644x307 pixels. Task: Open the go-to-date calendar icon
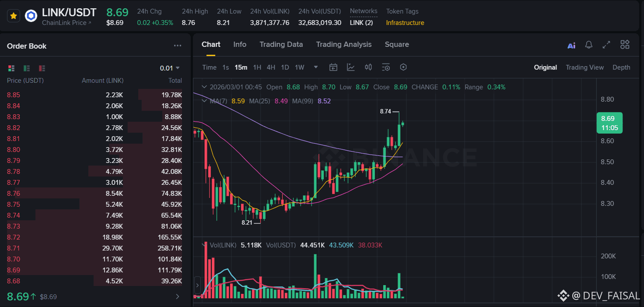pos(333,67)
